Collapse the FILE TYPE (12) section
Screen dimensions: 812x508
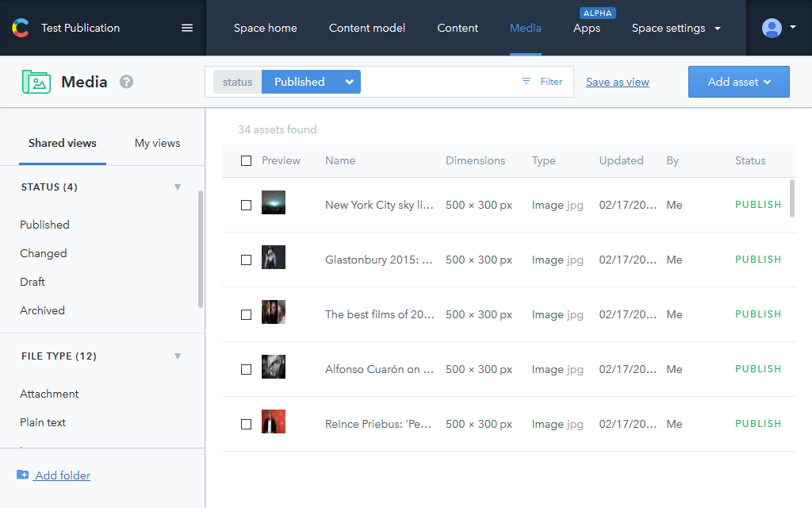tap(178, 356)
